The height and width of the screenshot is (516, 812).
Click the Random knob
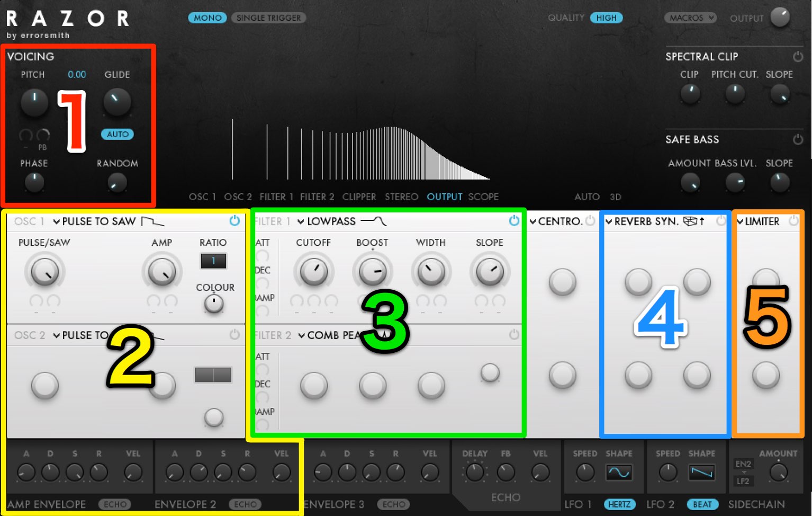coord(117,183)
